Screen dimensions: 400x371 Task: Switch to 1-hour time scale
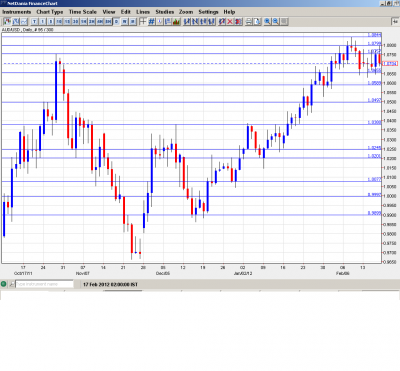tap(83, 22)
